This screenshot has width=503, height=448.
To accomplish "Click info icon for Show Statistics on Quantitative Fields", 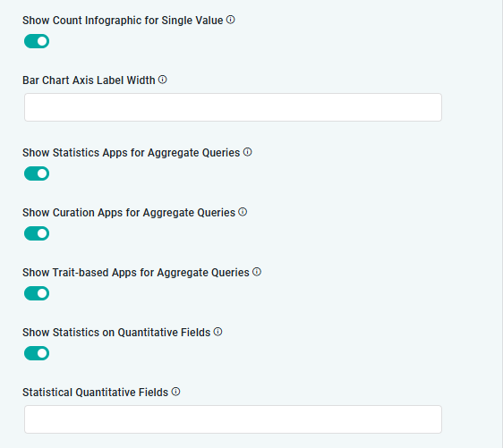I will pos(217,332).
